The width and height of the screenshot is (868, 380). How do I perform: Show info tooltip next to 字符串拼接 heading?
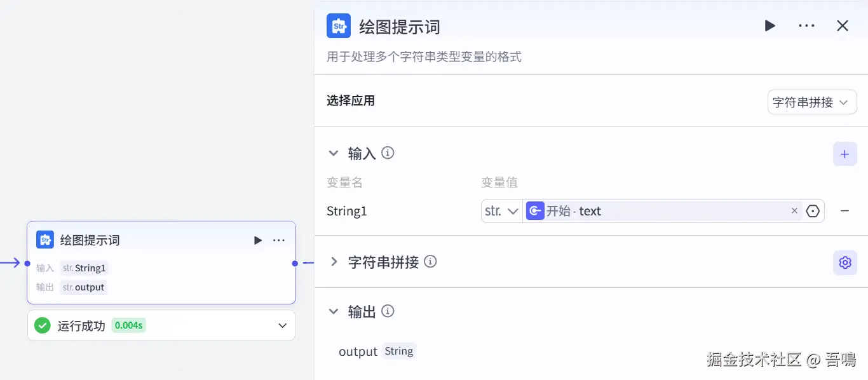point(430,262)
